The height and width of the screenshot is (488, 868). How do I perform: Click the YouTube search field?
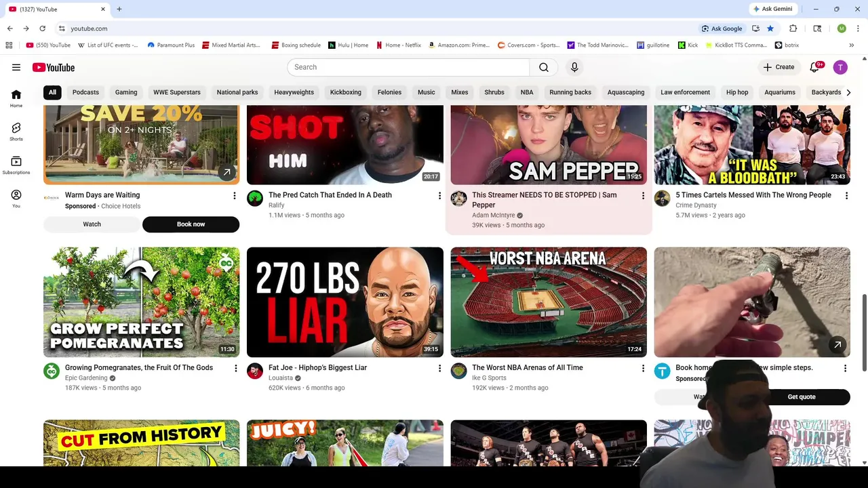click(x=408, y=67)
